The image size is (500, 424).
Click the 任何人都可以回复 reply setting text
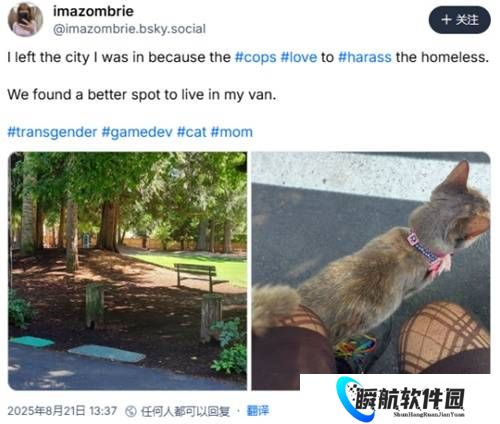(x=185, y=411)
